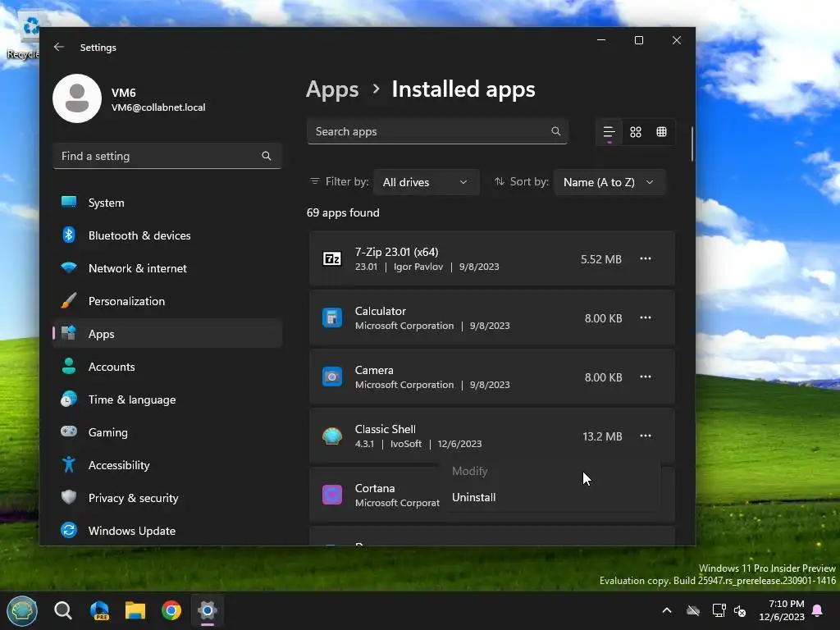Click the Apps breadcrumb link
The width and height of the screenshot is (840, 630).
click(332, 89)
